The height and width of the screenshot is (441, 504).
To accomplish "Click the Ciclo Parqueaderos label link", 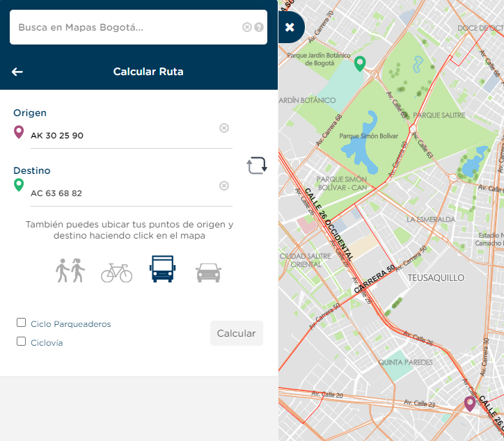I will pyautogui.click(x=70, y=324).
